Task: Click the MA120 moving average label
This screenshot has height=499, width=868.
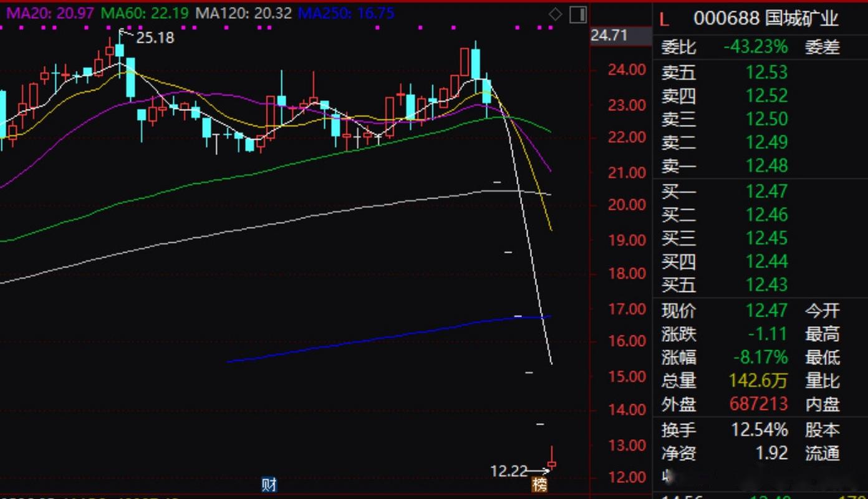Action: pos(243,12)
